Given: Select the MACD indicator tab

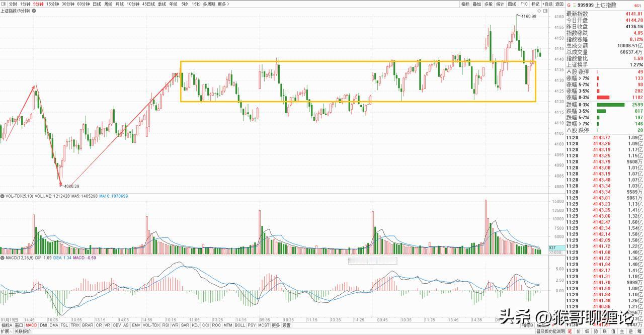Looking at the screenshot, I should pos(32,325).
